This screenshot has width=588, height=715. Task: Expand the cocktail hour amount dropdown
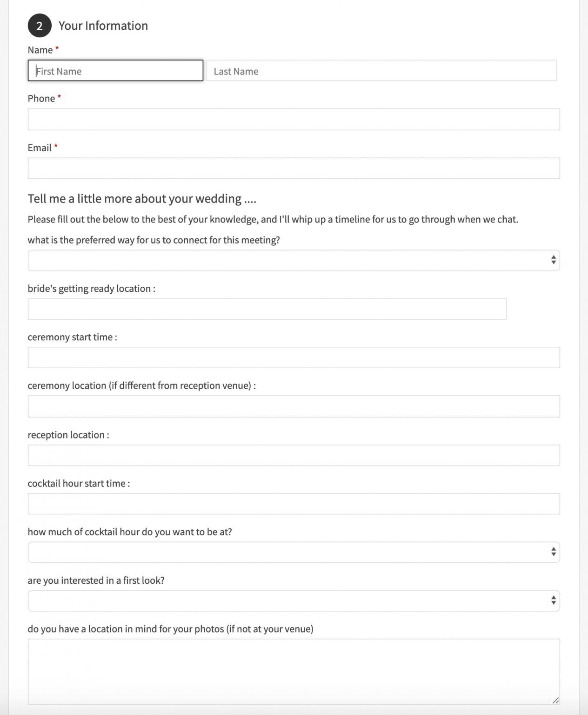pos(294,553)
